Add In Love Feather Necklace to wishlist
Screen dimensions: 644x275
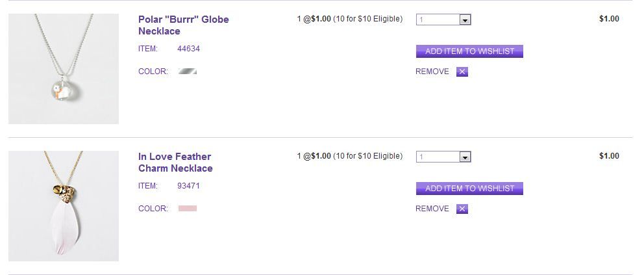click(x=469, y=189)
